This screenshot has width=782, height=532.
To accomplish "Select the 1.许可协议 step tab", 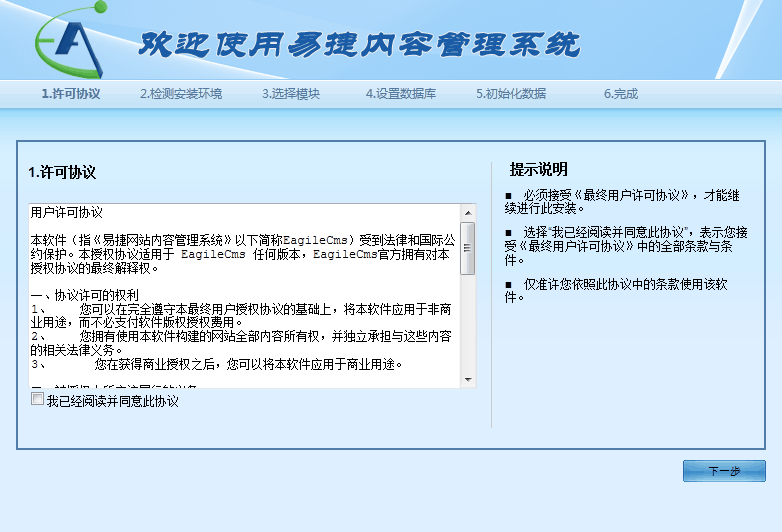I will 71,94.
